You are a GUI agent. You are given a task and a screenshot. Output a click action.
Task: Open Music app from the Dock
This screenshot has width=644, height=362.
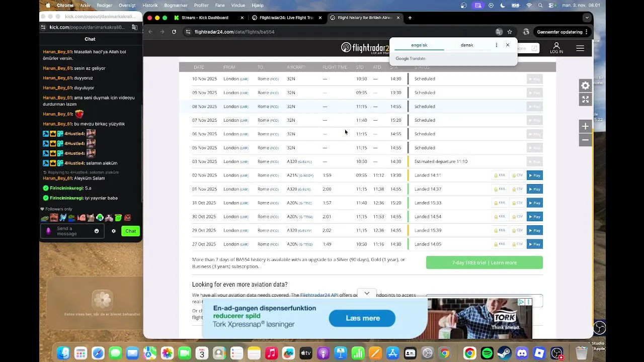coord(271,353)
